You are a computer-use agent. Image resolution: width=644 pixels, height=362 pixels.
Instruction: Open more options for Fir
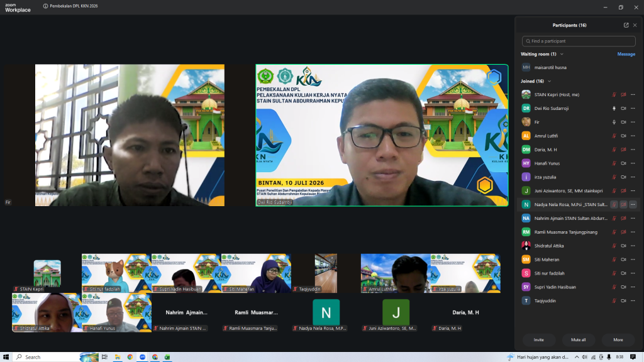(633, 123)
